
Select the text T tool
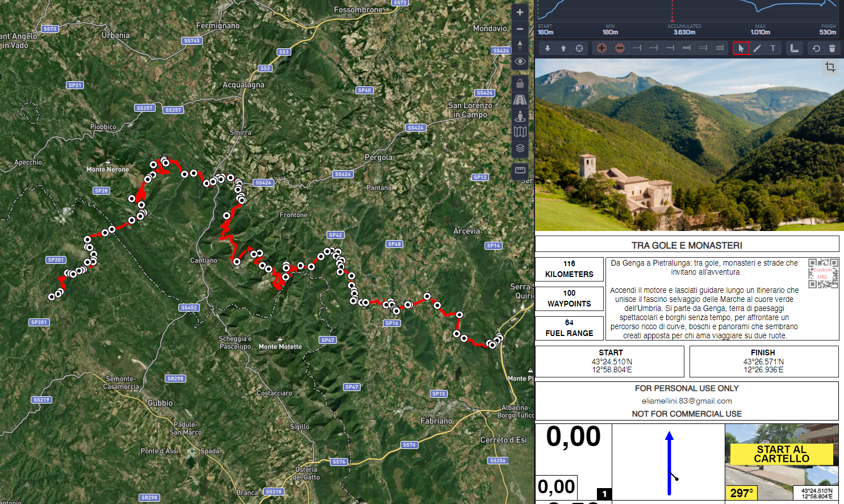click(x=773, y=48)
